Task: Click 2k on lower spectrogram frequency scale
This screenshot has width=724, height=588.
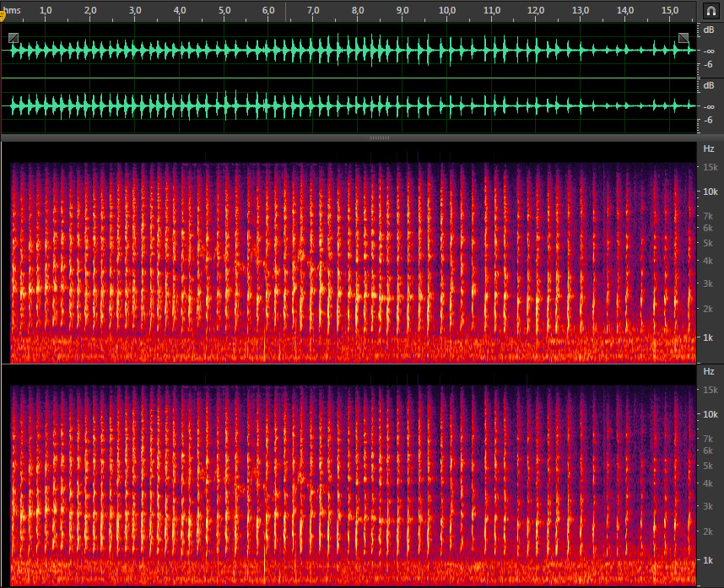Action: (708, 531)
